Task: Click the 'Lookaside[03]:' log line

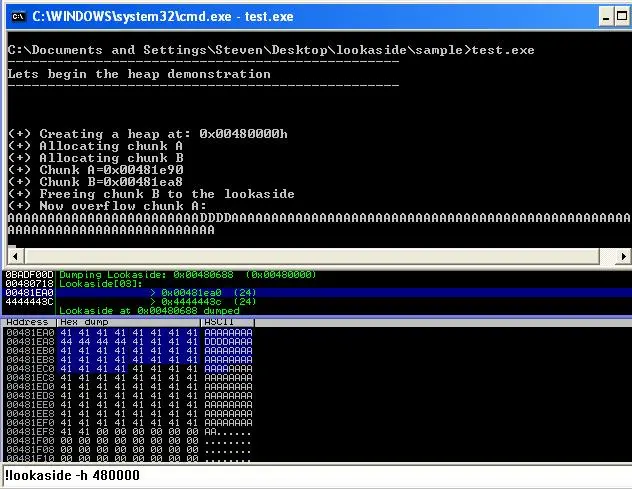Action: click(x=101, y=284)
